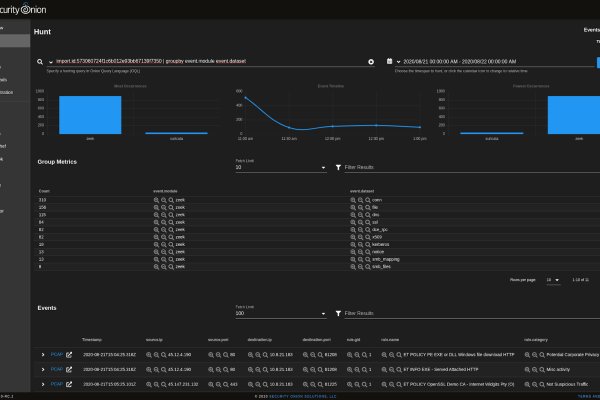
Task: Click the filter funnel icon in Group Metrics
Action: coord(335,167)
